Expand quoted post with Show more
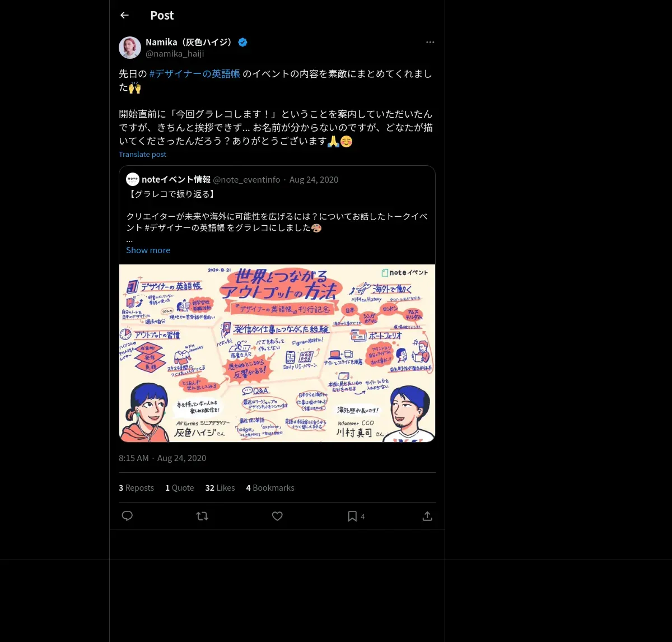The height and width of the screenshot is (642, 672). tap(148, 250)
